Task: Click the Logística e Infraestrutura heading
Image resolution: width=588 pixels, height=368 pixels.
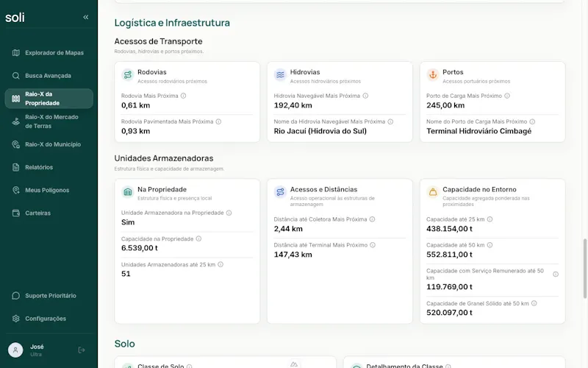Action: pos(172,23)
